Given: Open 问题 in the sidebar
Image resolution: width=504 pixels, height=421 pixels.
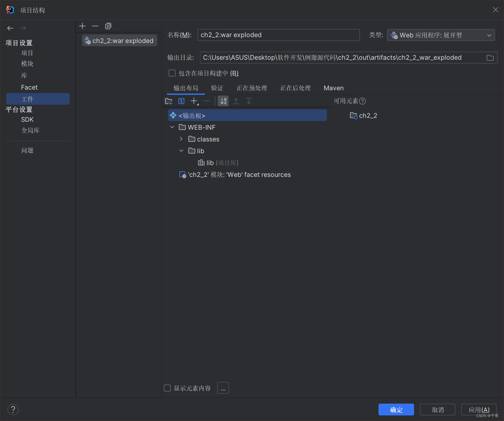Looking at the screenshot, I should [27, 150].
